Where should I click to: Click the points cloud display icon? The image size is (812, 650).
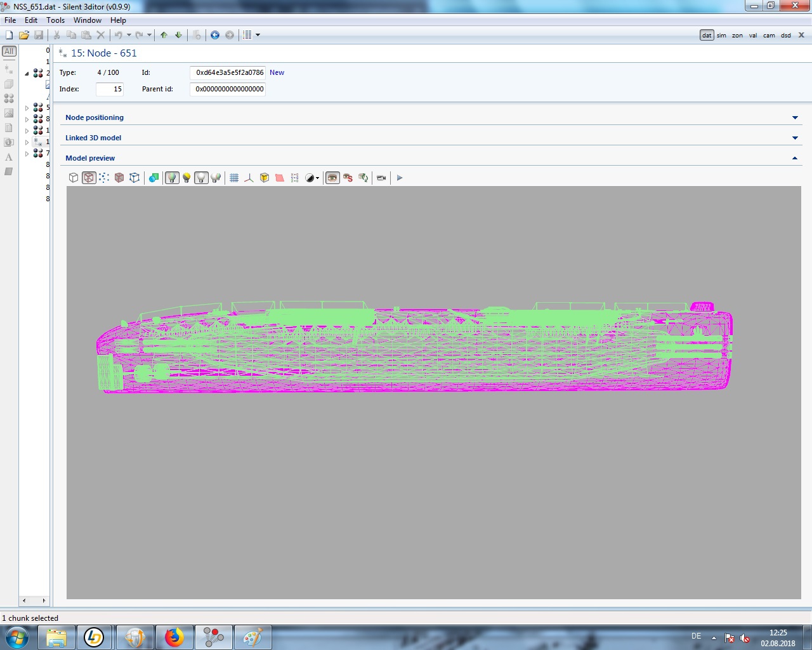[x=104, y=178]
